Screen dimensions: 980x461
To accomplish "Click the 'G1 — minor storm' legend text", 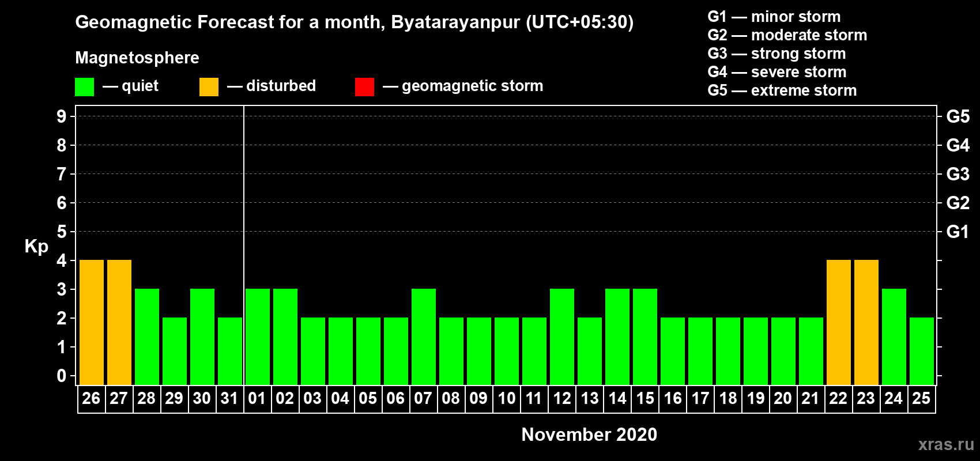I will click(x=774, y=17).
